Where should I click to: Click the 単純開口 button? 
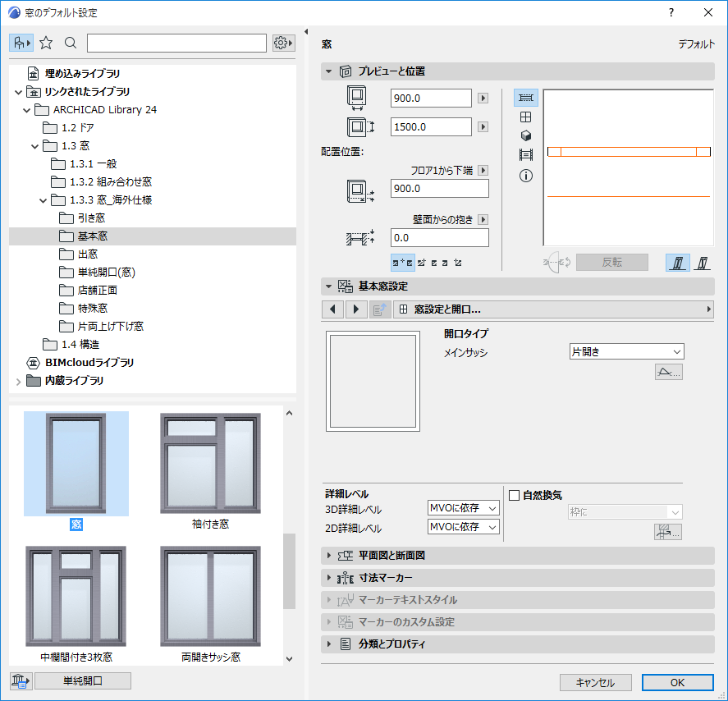point(82,680)
